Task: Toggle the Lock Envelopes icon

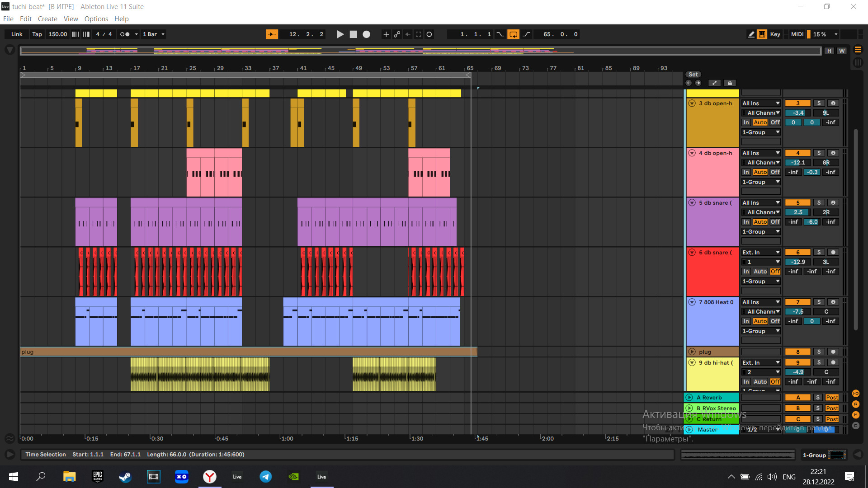Action: (730, 83)
